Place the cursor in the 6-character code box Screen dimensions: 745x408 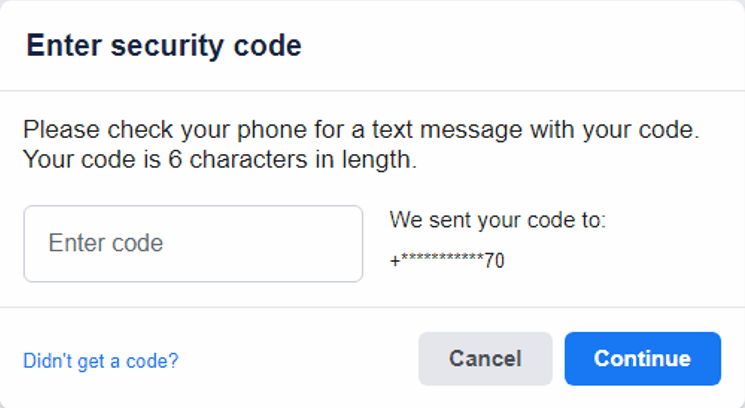point(193,244)
